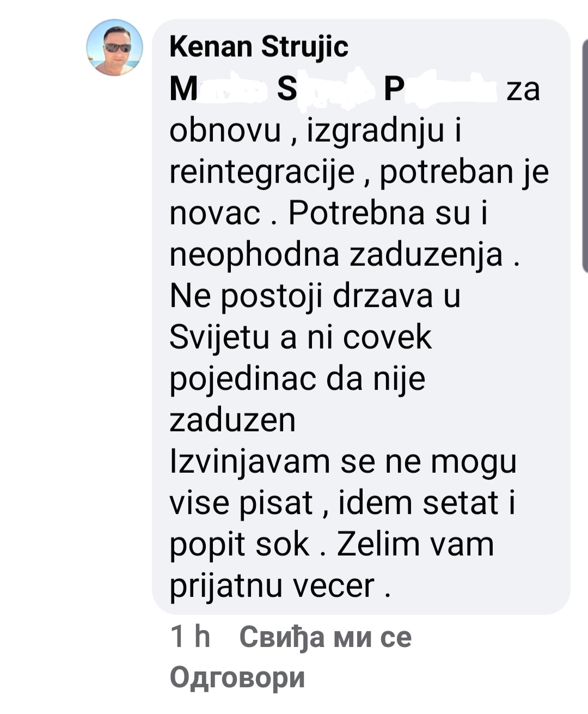Tap sunglasses man avatar icon
588x714 pixels.
[115, 47]
